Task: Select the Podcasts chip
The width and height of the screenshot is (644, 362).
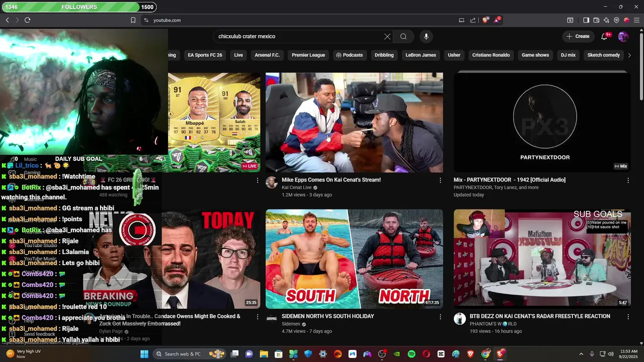Action: 349,55
